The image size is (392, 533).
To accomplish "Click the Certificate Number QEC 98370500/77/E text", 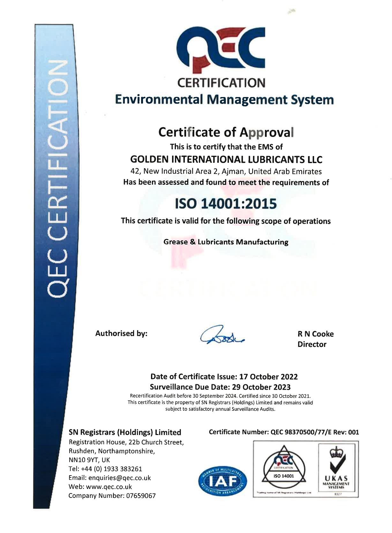I will 284,432.
